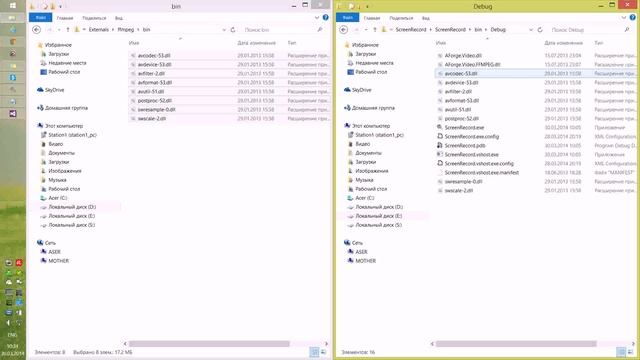Click Back arrow in Debug window
The width and height of the screenshot is (640, 360).
point(343,30)
